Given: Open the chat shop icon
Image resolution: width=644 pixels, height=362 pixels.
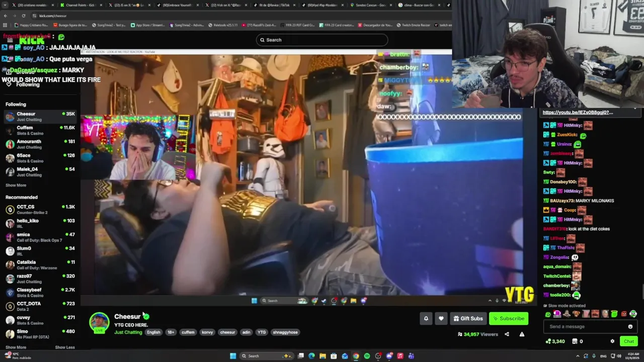Looking at the screenshot, I should pyautogui.click(x=575, y=341).
